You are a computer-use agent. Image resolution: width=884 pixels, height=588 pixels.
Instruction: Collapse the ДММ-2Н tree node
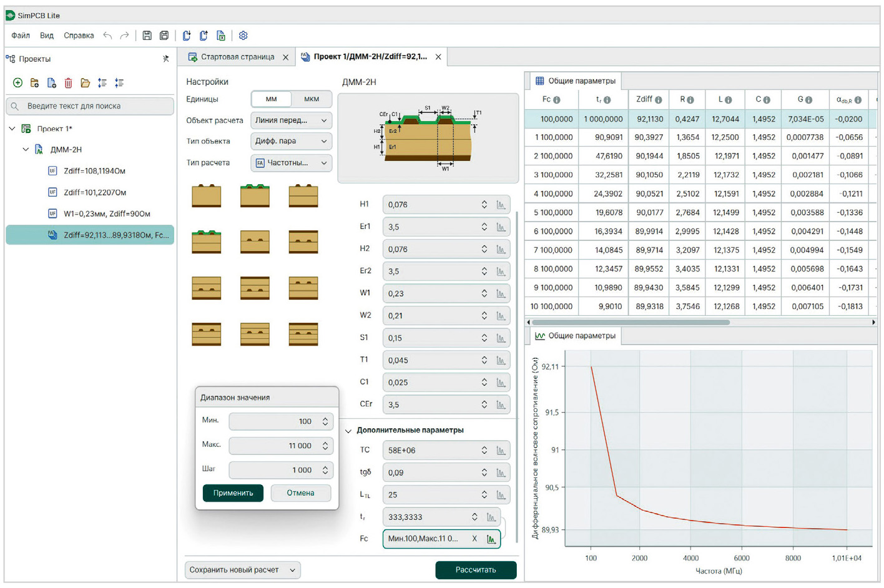point(26,150)
